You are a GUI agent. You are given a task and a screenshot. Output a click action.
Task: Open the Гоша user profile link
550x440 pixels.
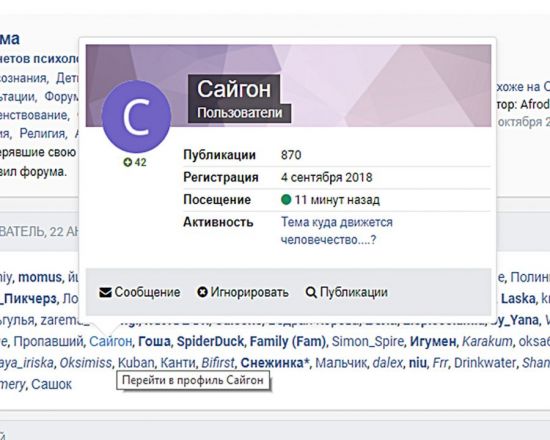(154, 341)
